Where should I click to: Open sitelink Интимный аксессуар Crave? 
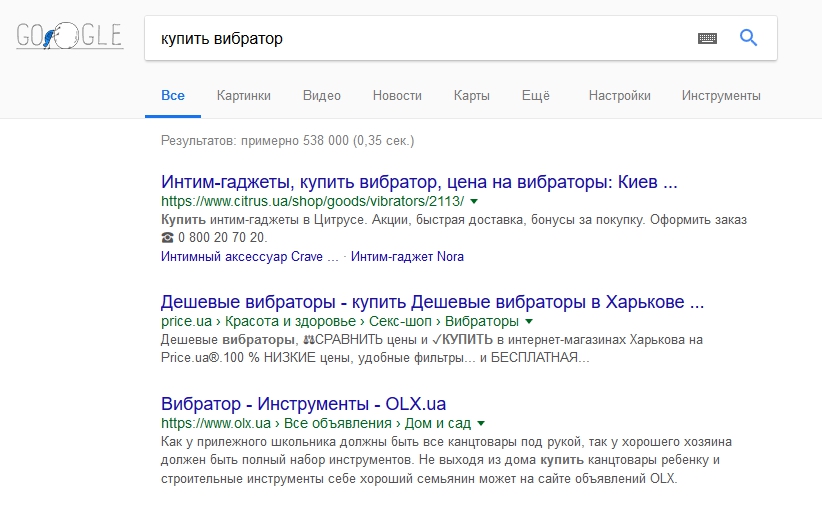coord(250,256)
